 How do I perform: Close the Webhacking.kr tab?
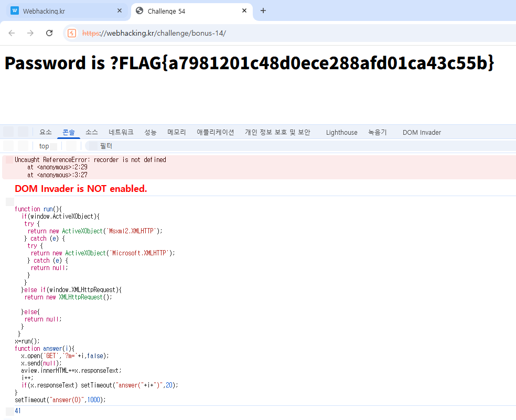(120, 10)
